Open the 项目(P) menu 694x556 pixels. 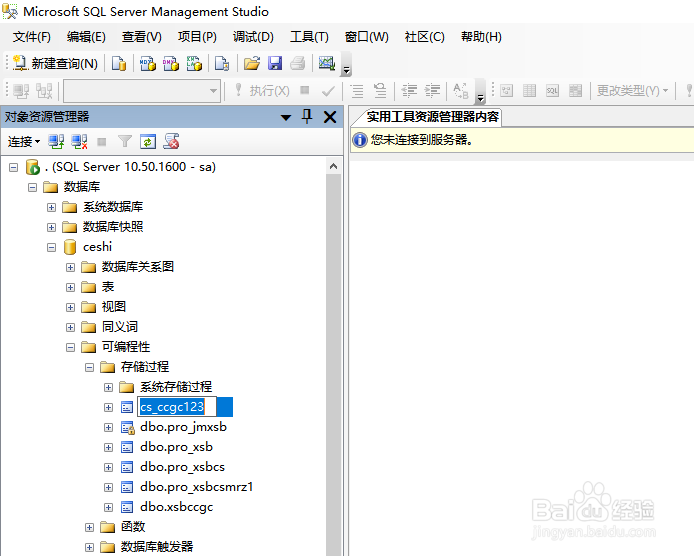pyautogui.click(x=197, y=37)
